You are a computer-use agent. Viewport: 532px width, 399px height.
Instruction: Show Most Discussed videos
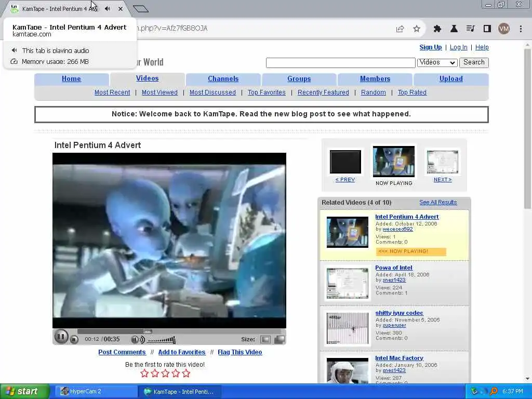tap(212, 92)
